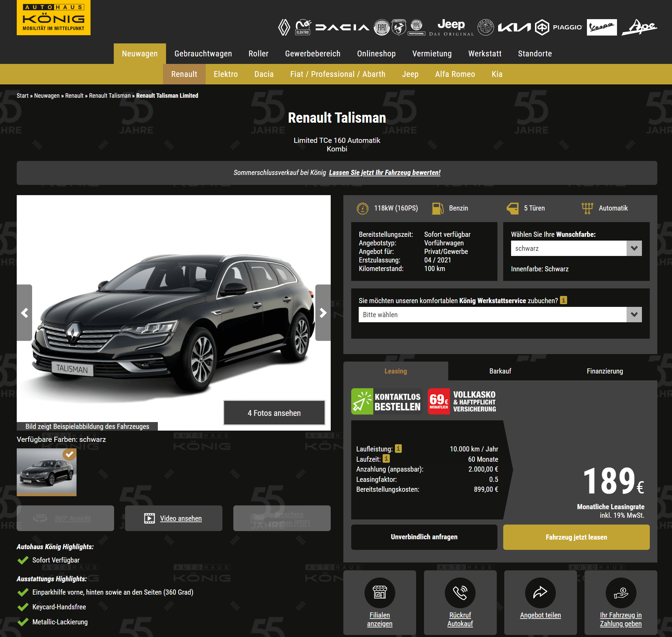Select the Renault submenu item
Screen dimensions: 672x637
[184, 74]
